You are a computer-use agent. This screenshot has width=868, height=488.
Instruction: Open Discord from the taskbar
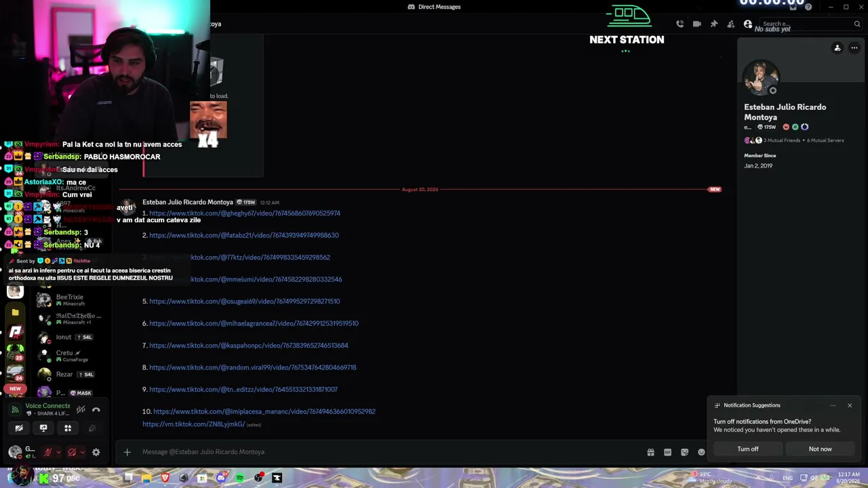(221, 478)
